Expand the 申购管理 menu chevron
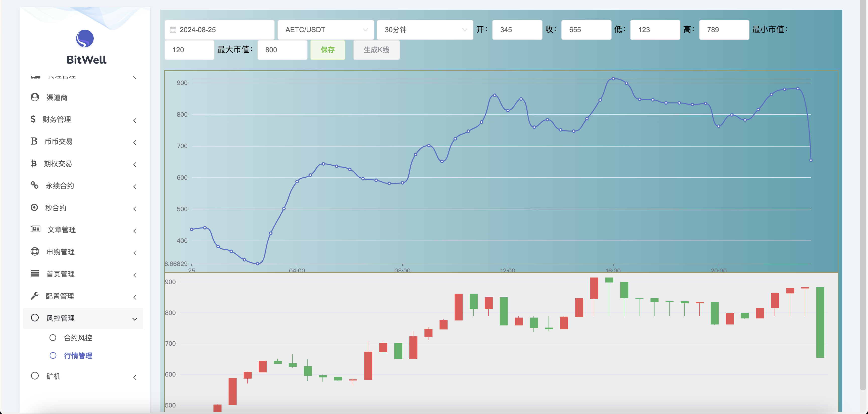The width and height of the screenshot is (868, 414). point(135,253)
